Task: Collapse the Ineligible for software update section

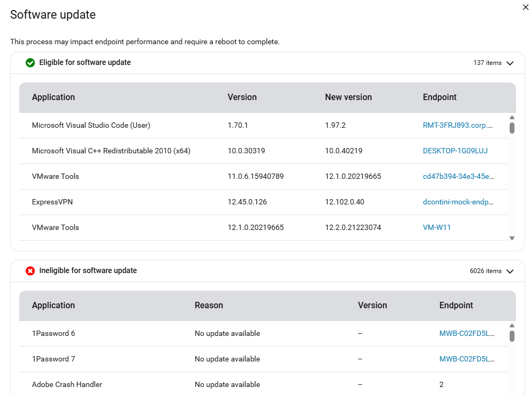Action: coord(510,271)
